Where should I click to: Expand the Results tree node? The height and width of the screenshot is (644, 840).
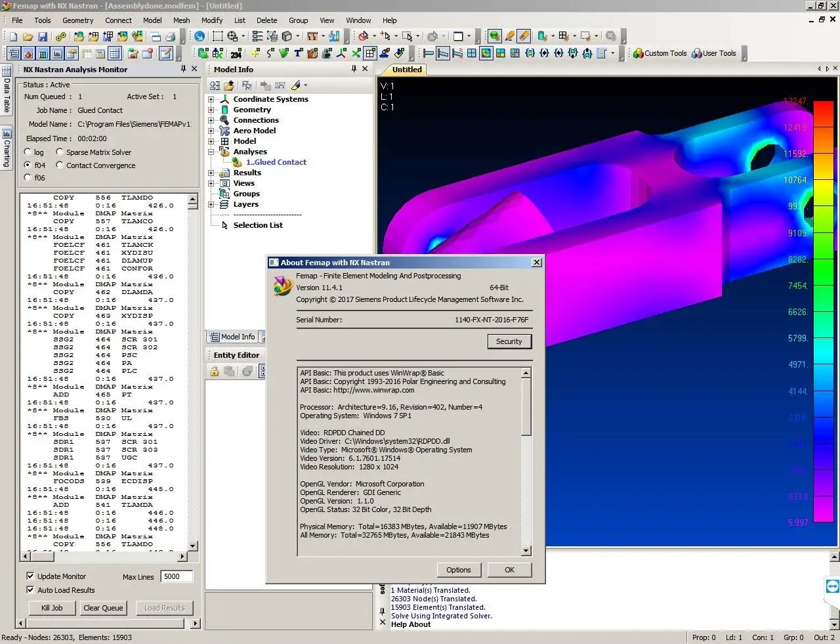tap(211, 173)
